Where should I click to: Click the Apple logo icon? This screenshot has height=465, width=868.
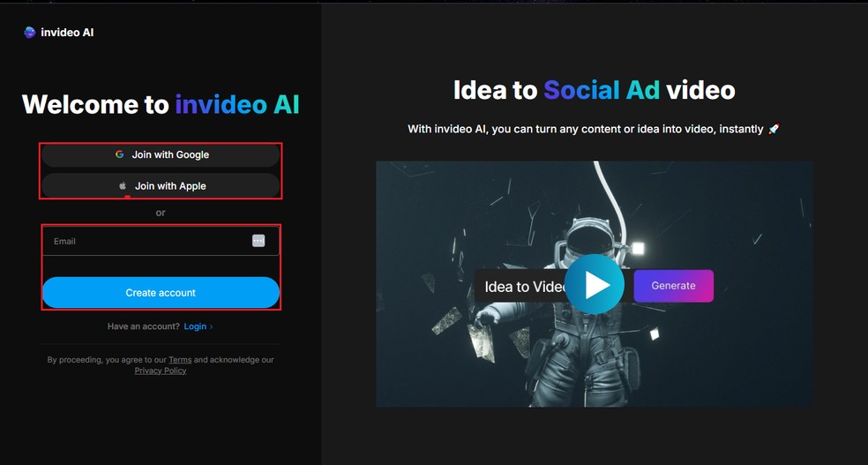pos(123,186)
